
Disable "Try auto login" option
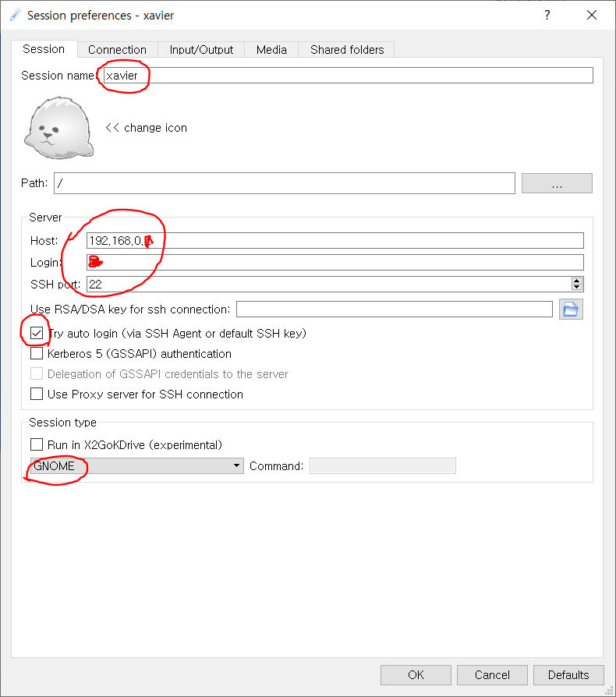pos(36,333)
